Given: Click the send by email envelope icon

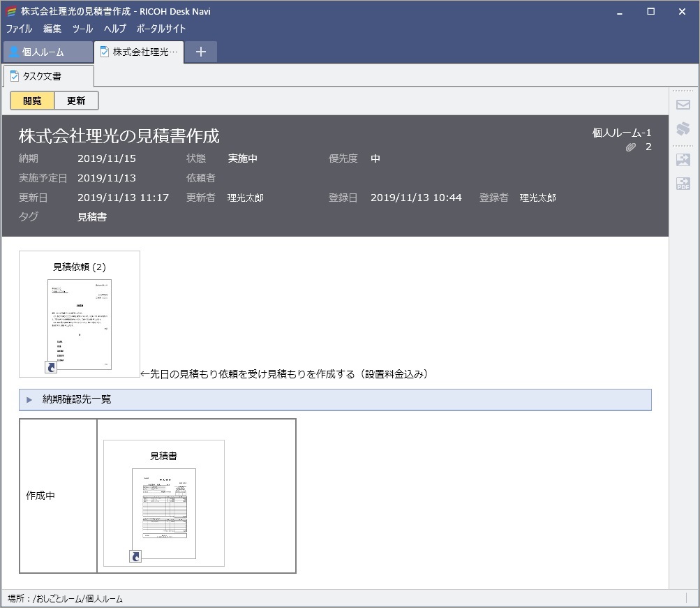Looking at the screenshot, I should click(683, 105).
